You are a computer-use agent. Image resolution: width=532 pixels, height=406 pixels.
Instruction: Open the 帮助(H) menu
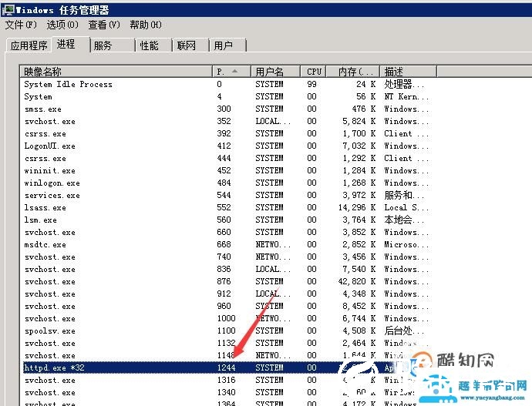click(x=146, y=25)
